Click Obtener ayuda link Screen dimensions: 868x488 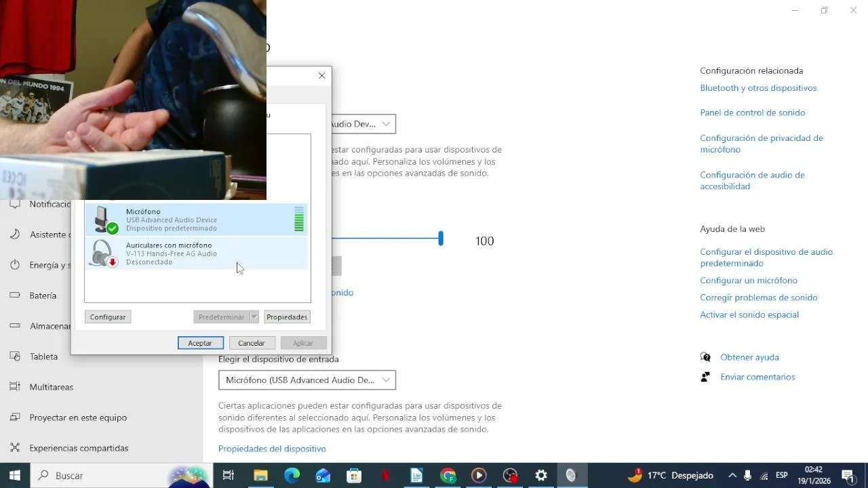tap(749, 357)
